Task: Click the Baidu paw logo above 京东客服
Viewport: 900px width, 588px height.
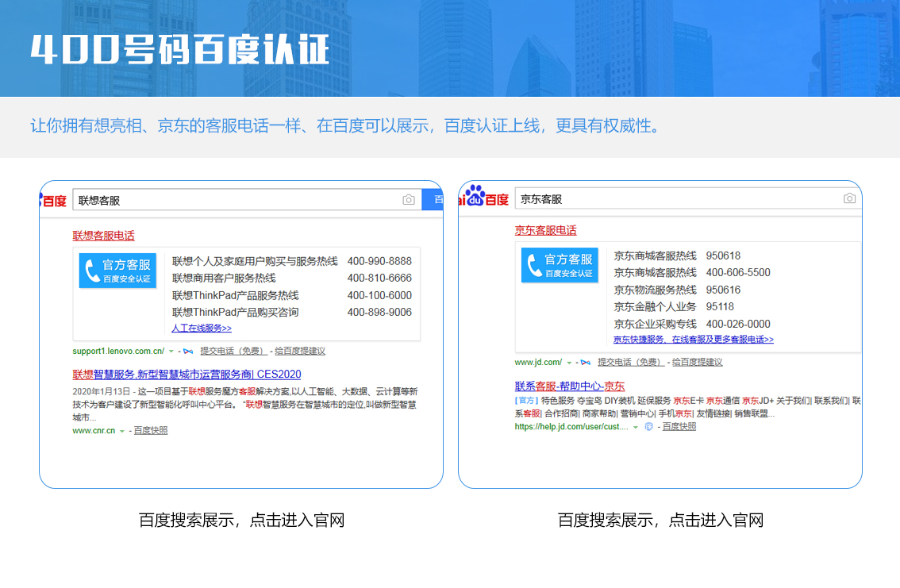Action: click(x=475, y=195)
